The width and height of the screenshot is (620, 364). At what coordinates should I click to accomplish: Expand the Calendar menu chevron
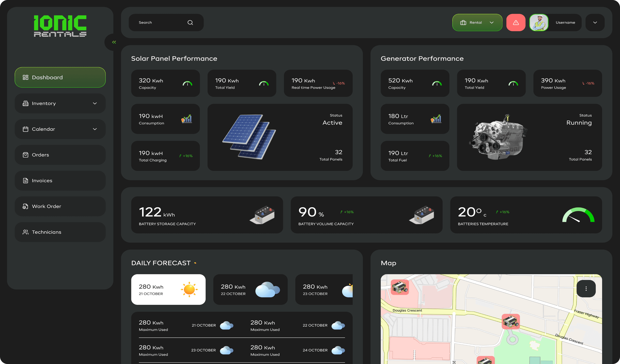coord(95,129)
